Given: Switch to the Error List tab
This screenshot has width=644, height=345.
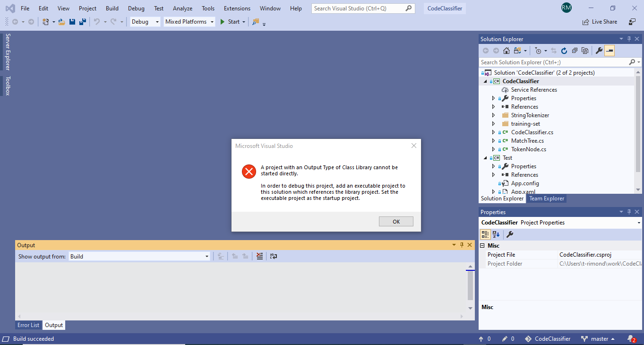Looking at the screenshot, I should [x=28, y=325].
